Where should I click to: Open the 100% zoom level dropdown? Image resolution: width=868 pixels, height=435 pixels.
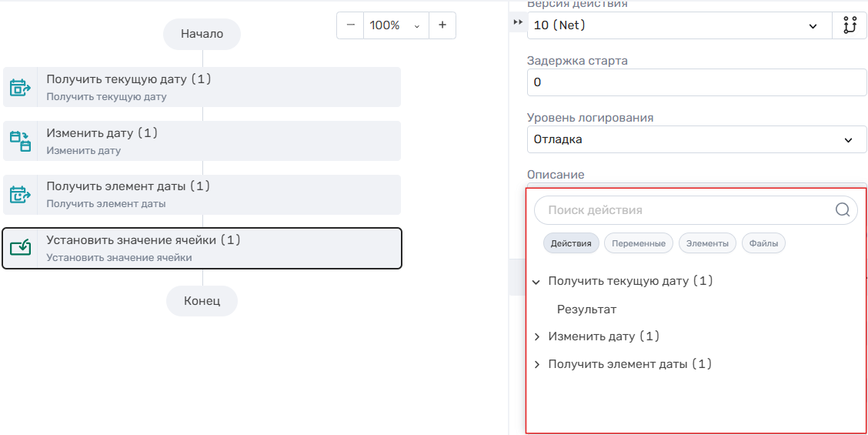point(396,25)
